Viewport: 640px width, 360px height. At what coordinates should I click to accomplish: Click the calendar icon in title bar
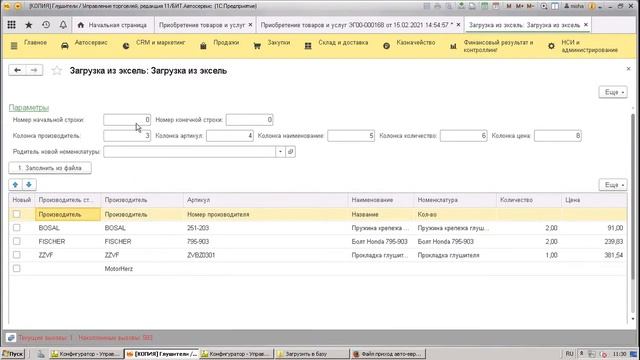point(496,6)
